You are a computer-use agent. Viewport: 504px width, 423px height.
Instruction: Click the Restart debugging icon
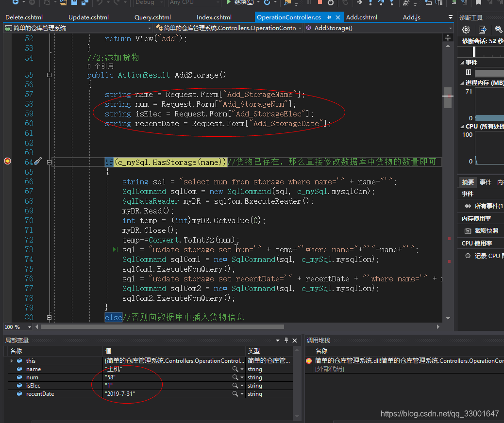click(x=331, y=2)
